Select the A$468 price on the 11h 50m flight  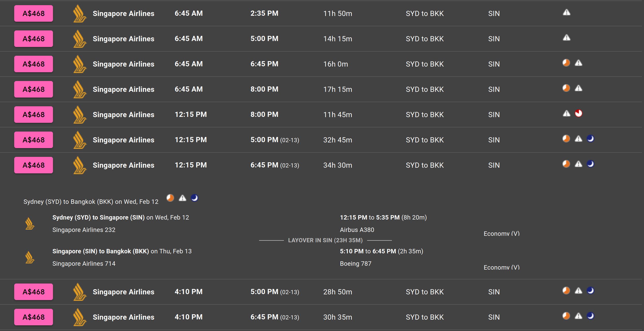(34, 13)
